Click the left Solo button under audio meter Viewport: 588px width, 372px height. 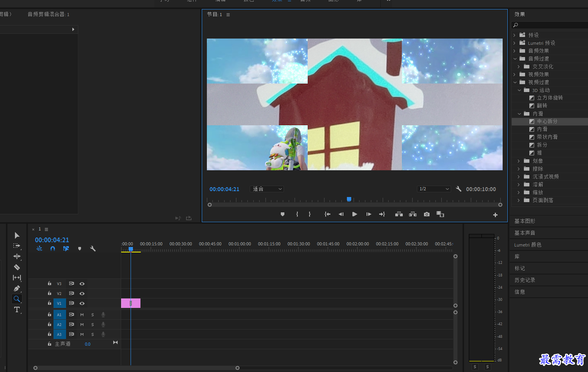pyautogui.click(x=475, y=366)
